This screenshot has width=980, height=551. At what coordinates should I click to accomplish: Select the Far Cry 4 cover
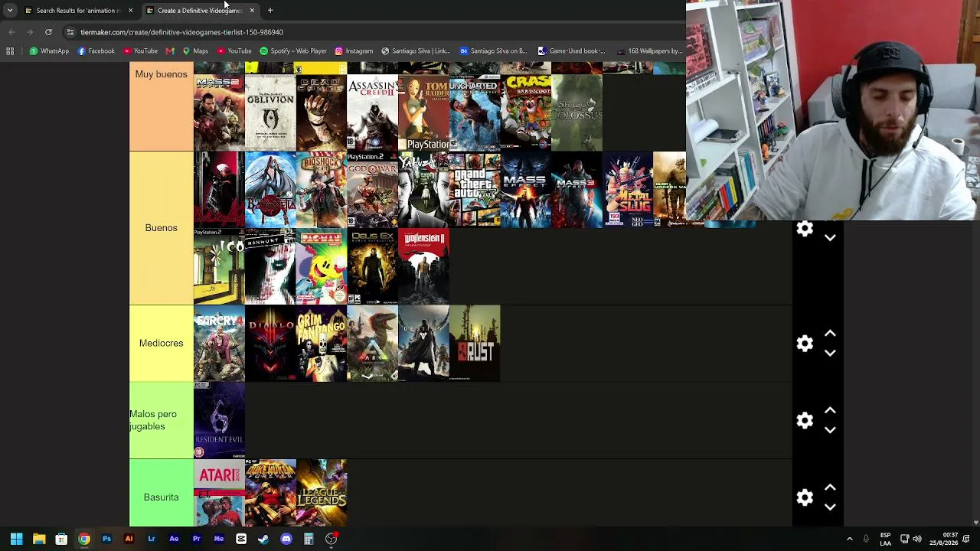point(219,344)
